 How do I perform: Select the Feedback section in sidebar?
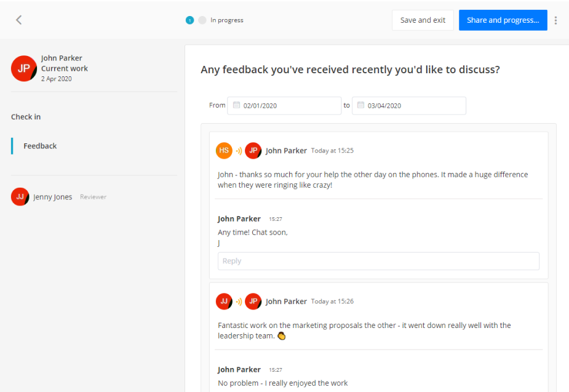click(x=40, y=146)
